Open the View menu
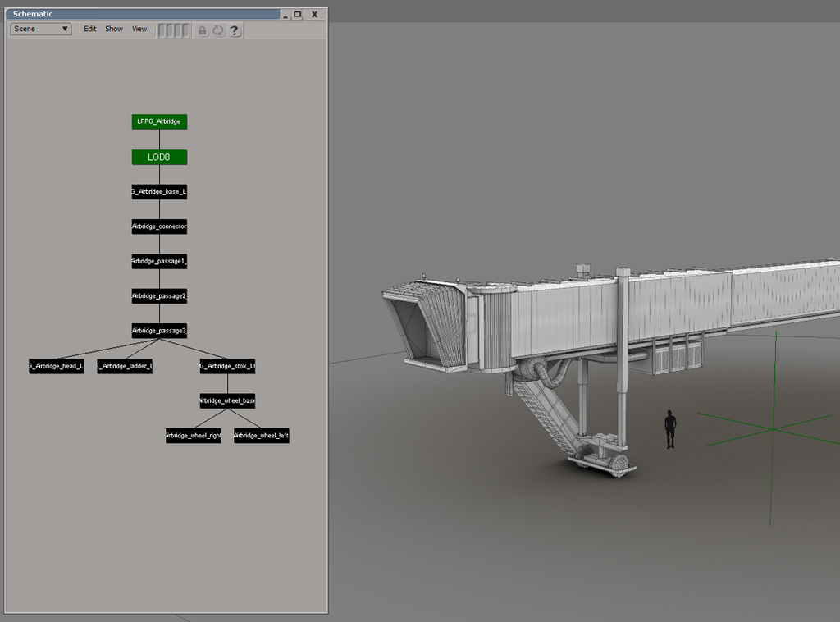 pos(139,29)
